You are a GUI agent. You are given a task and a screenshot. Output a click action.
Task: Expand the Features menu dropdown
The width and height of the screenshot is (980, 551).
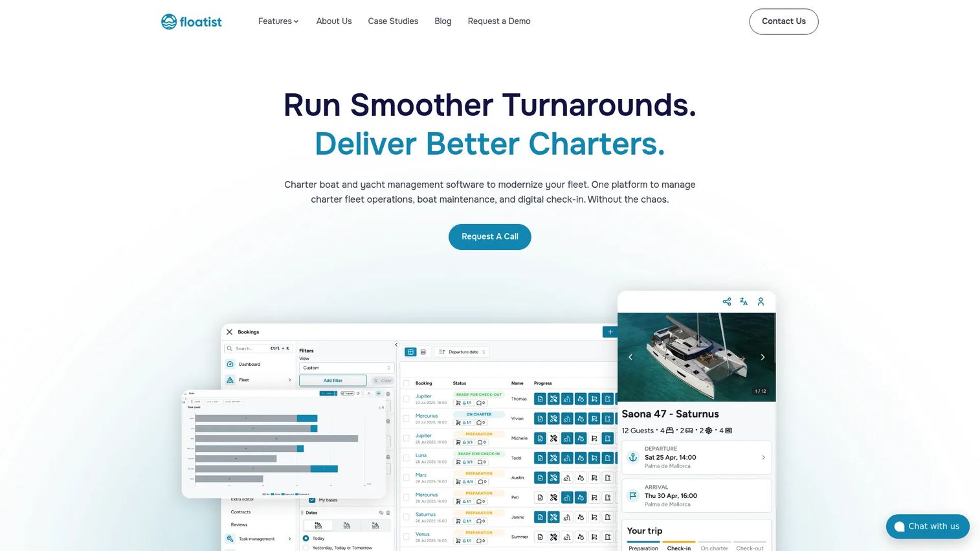278,21
